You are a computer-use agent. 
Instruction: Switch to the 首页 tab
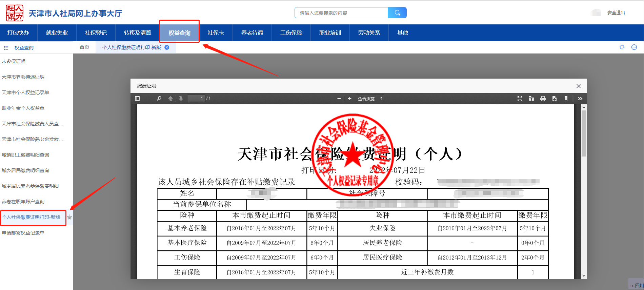tap(84, 47)
